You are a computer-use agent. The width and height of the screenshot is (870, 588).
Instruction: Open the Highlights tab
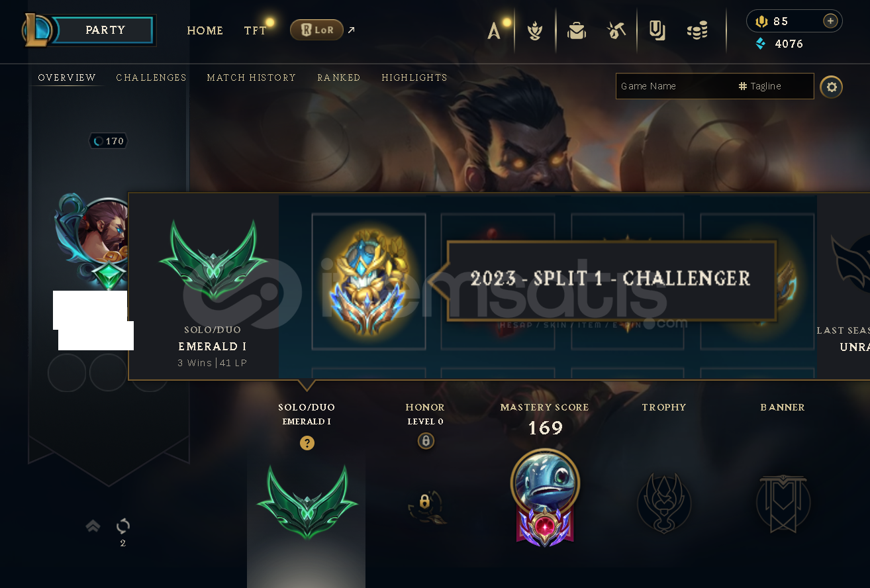coord(414,77)
